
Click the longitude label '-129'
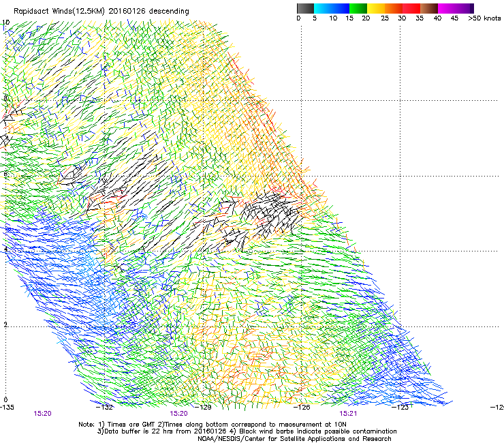[x=203, y=408]
